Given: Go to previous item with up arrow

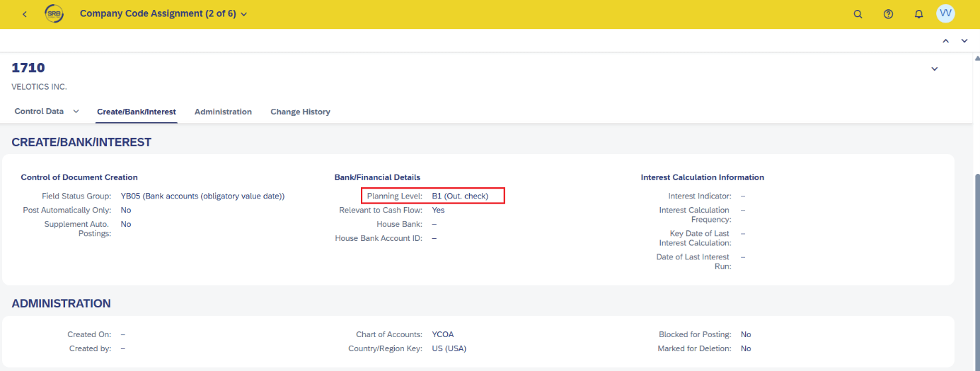Looking at the screenshot, I should click(945, 41).
